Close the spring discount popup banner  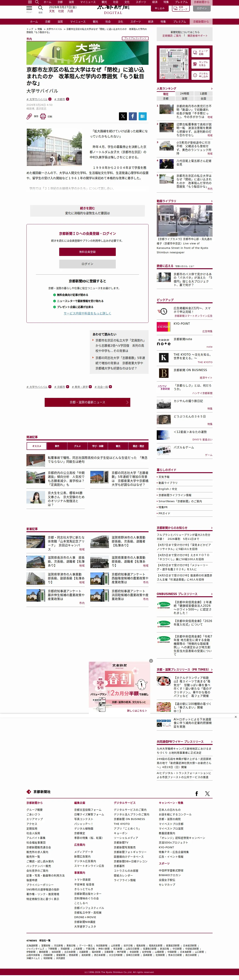pyautogui.click(x=151, y=661)
